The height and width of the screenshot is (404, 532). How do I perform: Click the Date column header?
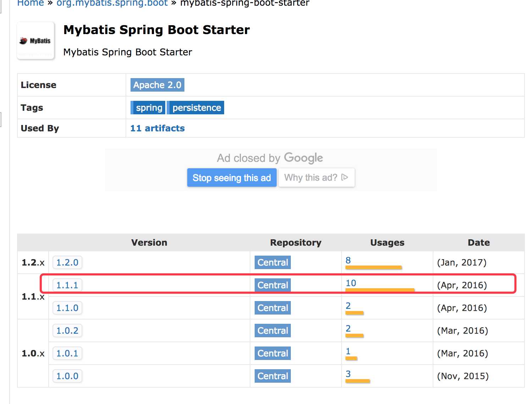(x=479, y=242)
